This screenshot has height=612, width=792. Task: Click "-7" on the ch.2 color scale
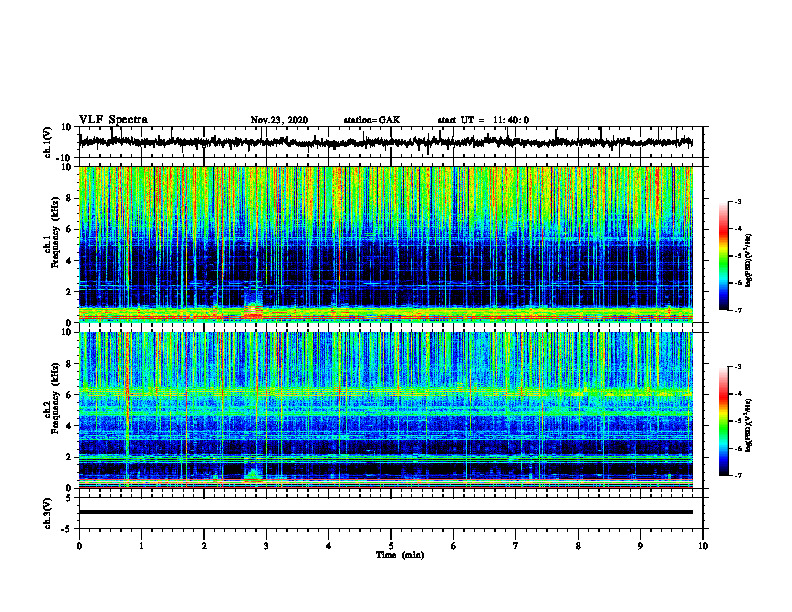(737, 475)
